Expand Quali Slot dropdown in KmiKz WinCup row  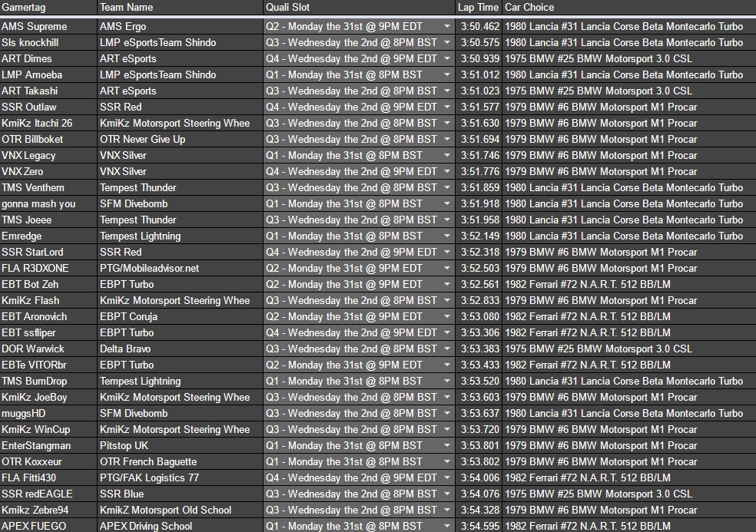coord(447,429)
